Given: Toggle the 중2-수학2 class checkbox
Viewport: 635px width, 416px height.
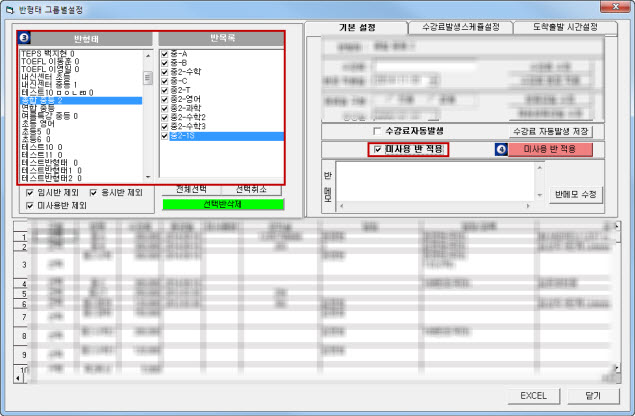Looking at the screenshot, I should (x=164, y=118).
